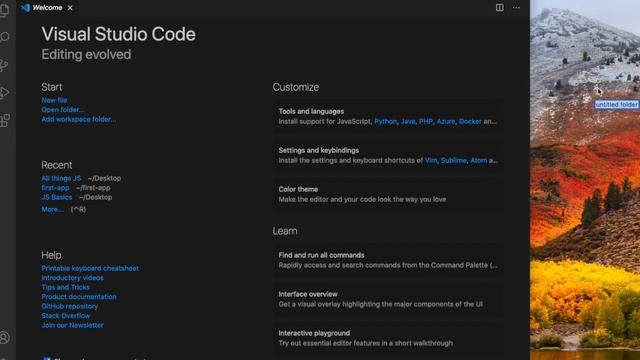Open Interface overview card
640x360 pixels.
[x=388, y=299]
